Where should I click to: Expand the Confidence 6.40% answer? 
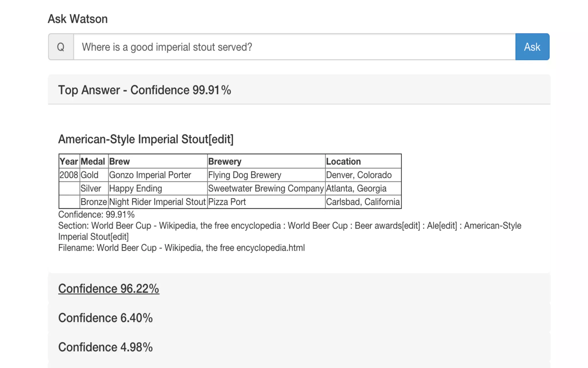(x=105, y=318)
